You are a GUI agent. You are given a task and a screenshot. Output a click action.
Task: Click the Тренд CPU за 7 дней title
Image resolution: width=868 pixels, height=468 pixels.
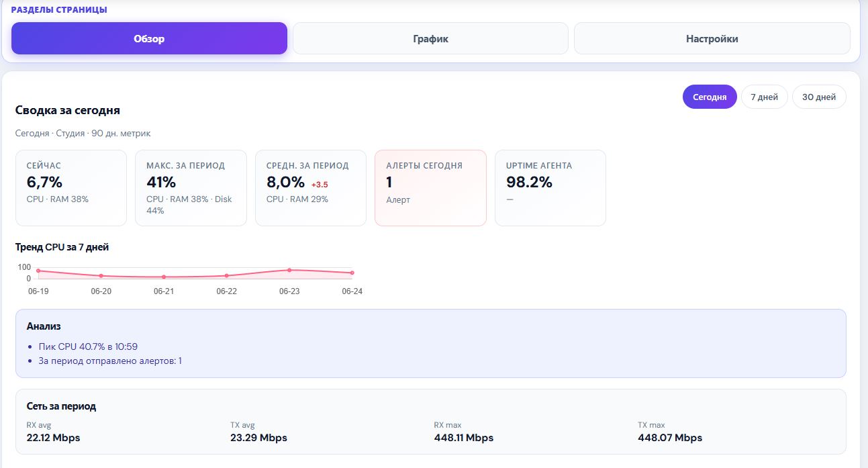pyautogui.click(x=62, y=247)
